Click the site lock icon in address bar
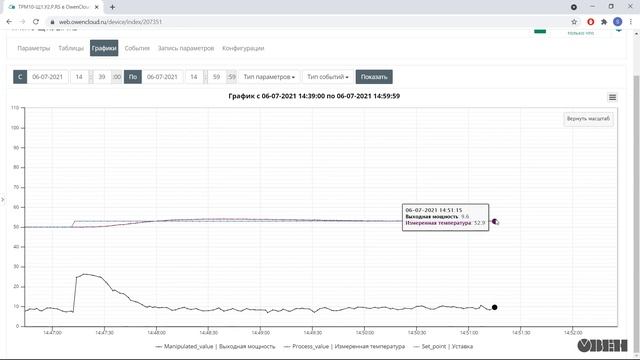 pos(52,22)
